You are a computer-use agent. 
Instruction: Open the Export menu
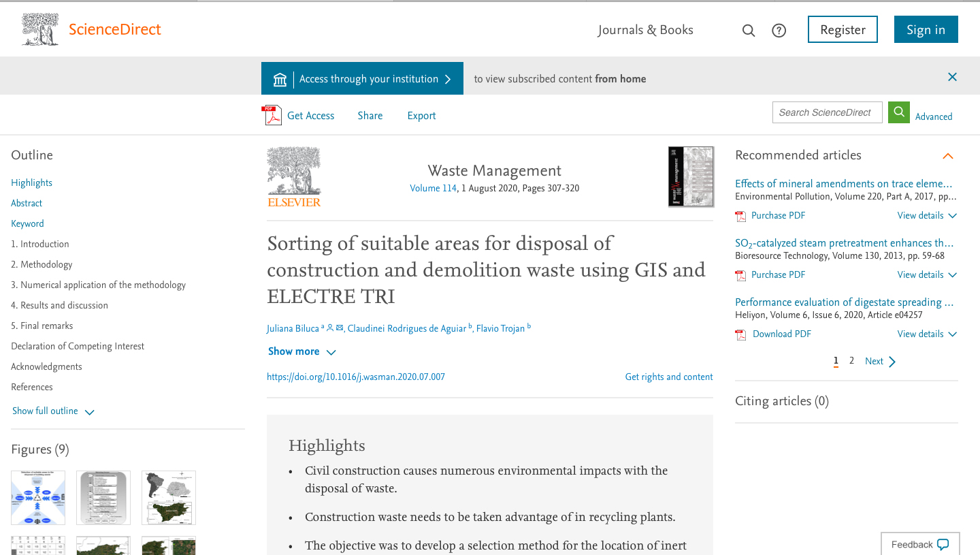tap(421, 116)
